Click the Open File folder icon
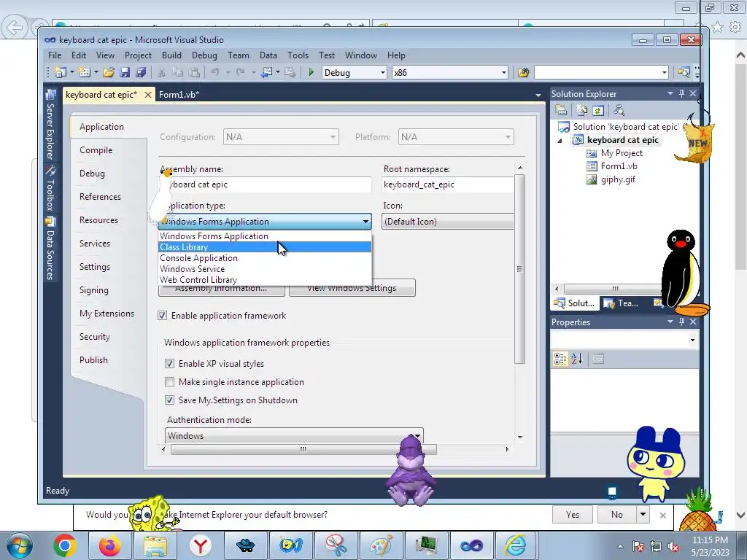 click(x=109, y=72)
